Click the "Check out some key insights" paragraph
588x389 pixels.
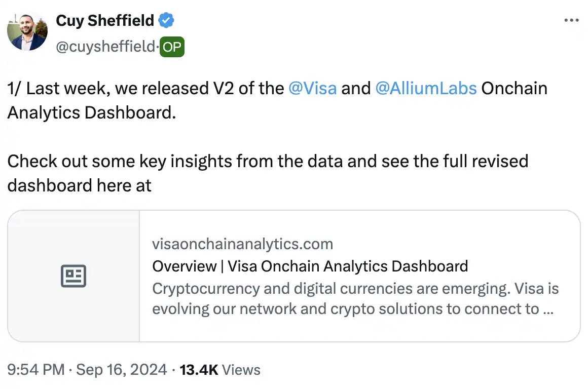pyautogui.click(x=268, y=161)
